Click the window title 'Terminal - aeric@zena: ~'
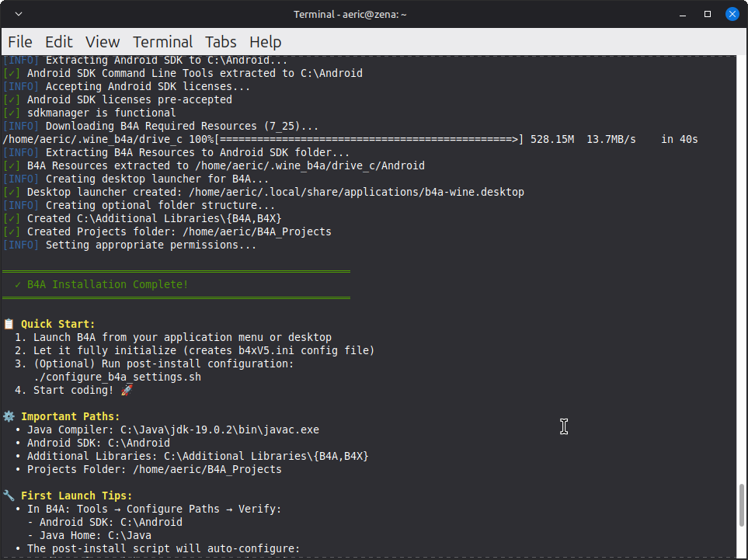The image size is (748, 560). [x=350, y=14]
